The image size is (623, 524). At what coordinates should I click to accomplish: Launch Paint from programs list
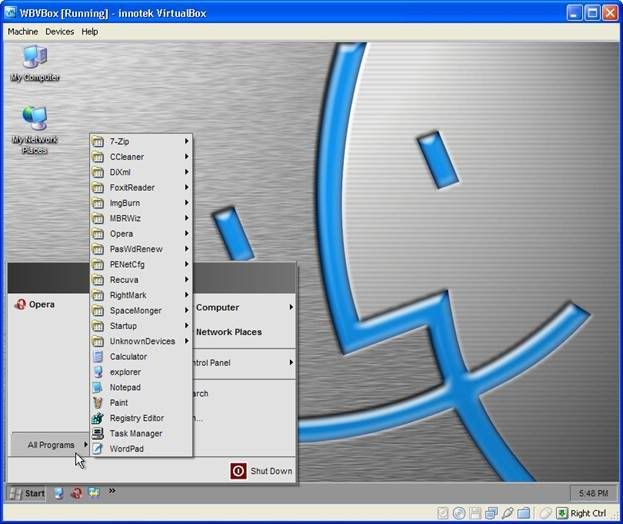click(x=141, y=403)
